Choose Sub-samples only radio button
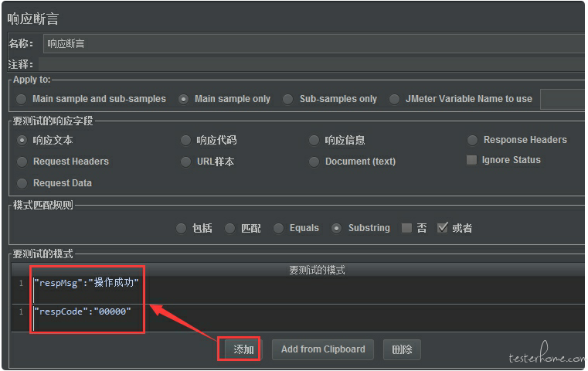The image size is (588, 371). [x=287, y=99]
